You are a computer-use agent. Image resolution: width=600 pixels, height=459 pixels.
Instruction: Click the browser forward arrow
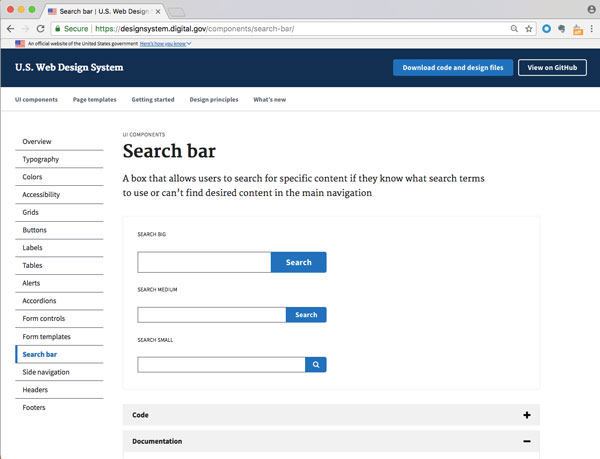(26, 29)
